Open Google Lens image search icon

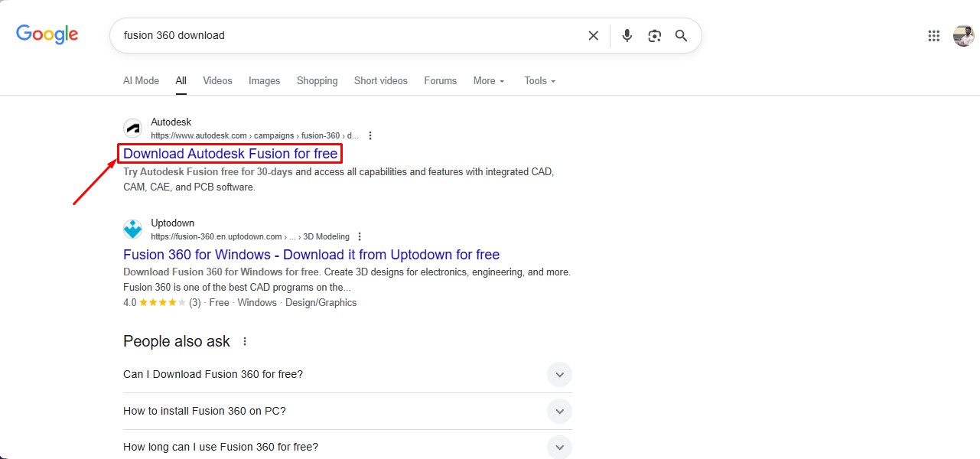click(654, 36)
